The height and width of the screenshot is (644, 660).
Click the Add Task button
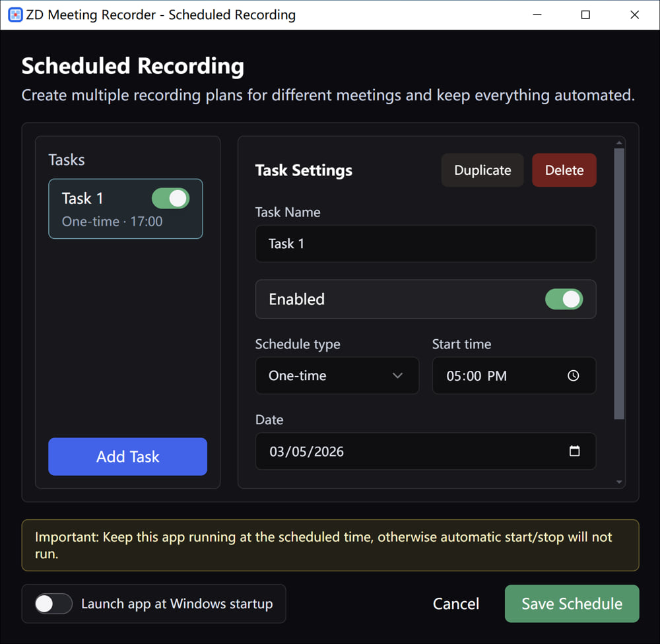point(127,457)
